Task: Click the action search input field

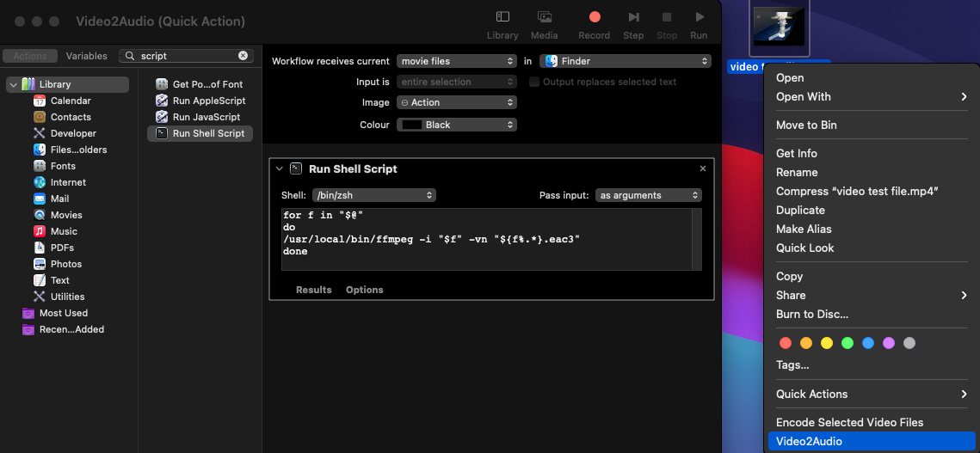Action: pos(186,56)
